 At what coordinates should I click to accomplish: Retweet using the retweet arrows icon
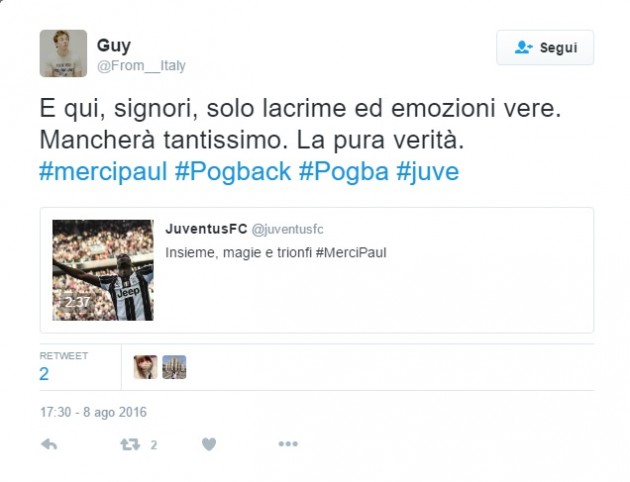[x=130, y=444]
